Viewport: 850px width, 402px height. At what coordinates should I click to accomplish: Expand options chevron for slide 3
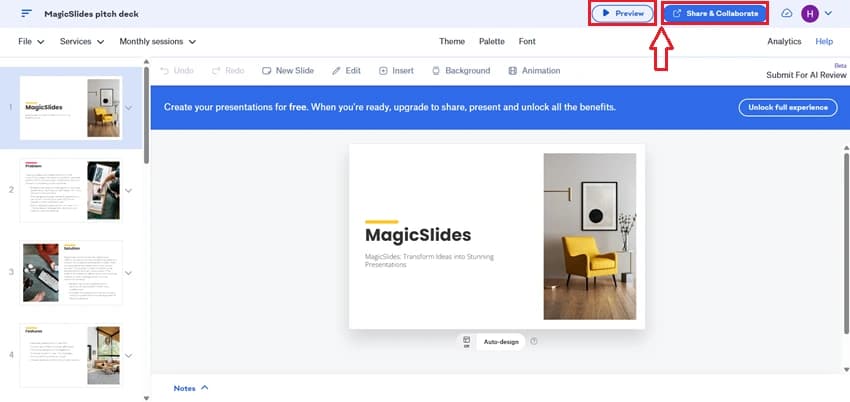click(x=128, y=273)
